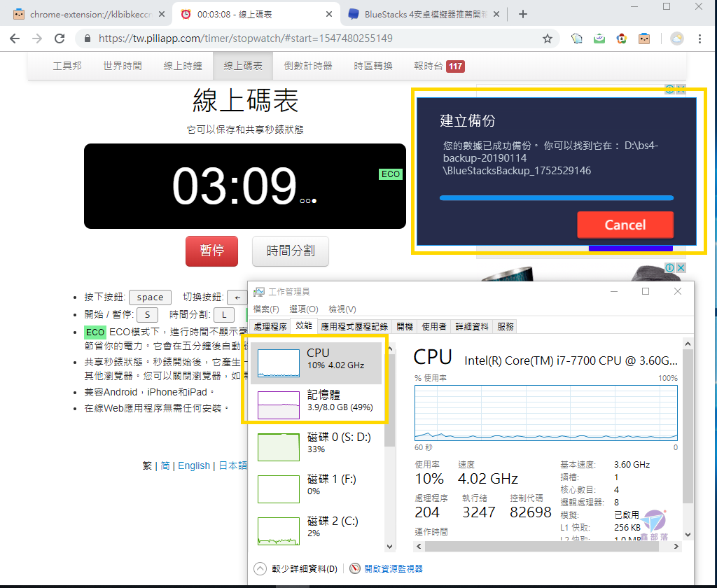Open 線上時鐘 page
Image resolution: width=717 pixels, height=588 pixels.
(x=183, y=66)
